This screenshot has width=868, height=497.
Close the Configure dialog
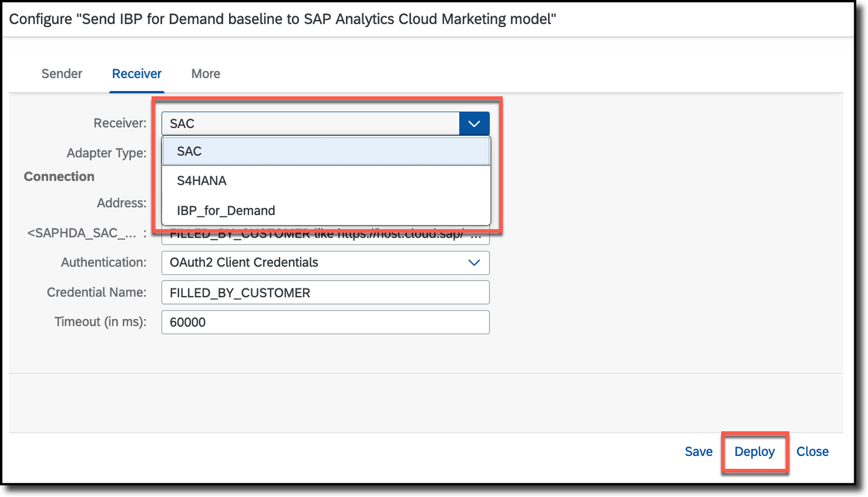tap(813, 451)
